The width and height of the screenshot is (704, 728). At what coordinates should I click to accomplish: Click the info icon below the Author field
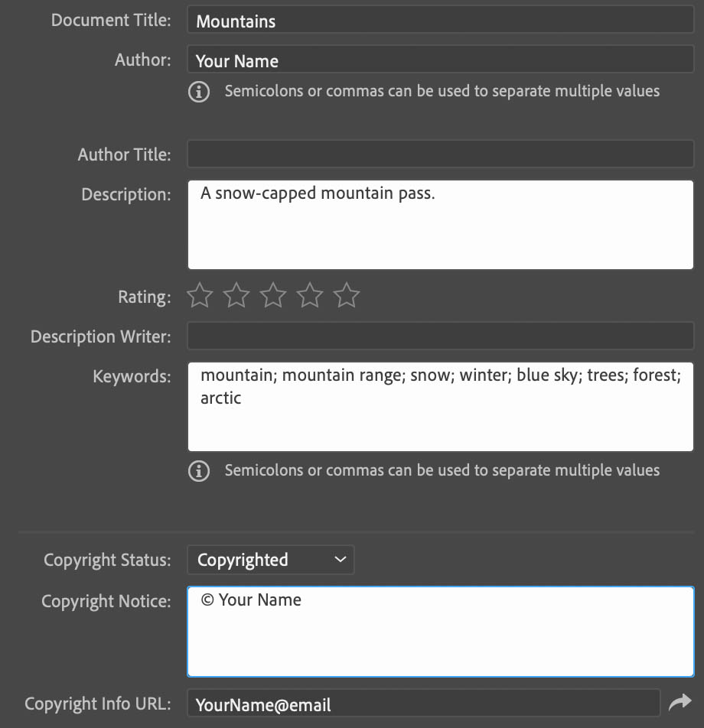199,92
